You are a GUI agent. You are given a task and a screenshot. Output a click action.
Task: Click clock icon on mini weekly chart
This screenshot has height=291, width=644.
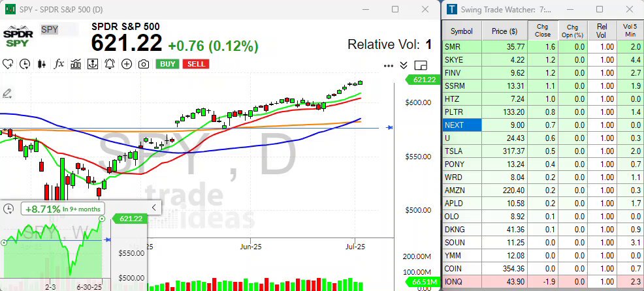[8, 209]
